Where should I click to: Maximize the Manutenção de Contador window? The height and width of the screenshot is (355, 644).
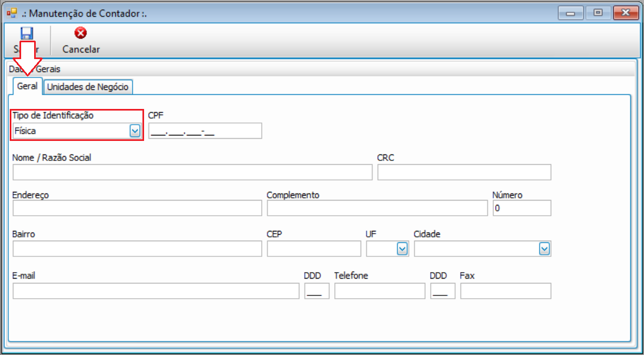click(597, 13)
